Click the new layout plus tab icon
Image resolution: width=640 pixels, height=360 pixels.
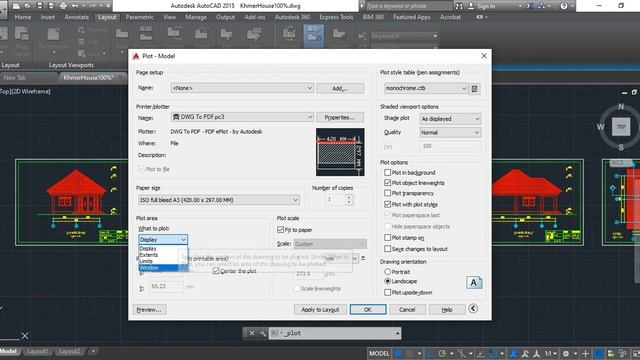pos(93,351)
